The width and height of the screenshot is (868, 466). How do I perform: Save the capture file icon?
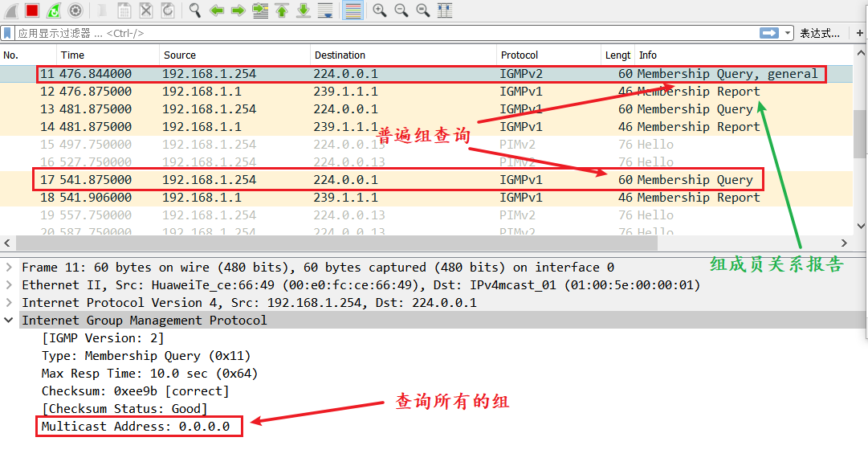(124, 10)
